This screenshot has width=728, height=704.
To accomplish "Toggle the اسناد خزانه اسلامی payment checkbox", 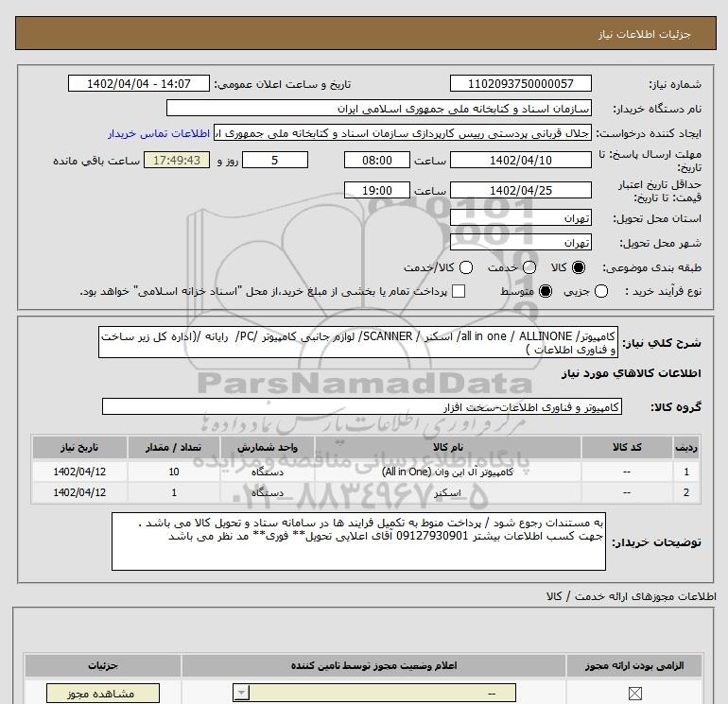I will [459, 291].
